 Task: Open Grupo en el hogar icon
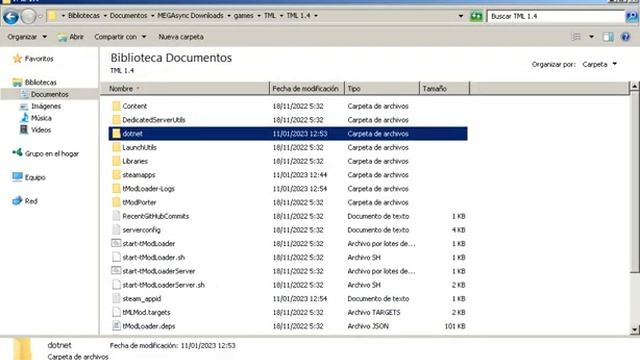[17, 153]
